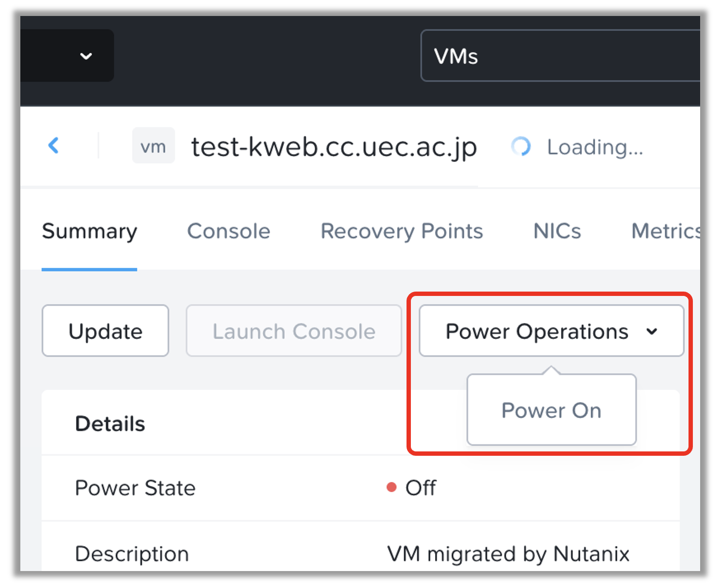Select the NICs tab

click(x=557, y=232)
